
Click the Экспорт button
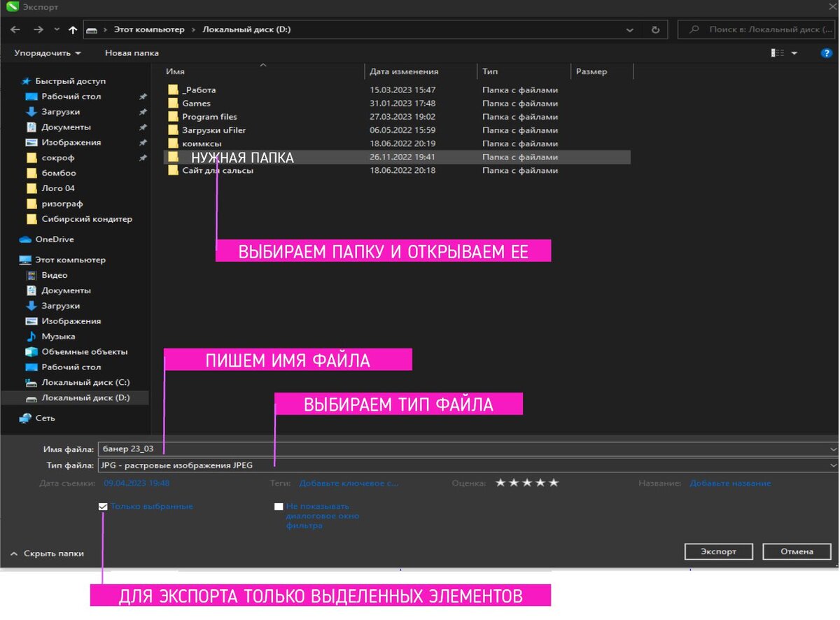coord(719,551)
